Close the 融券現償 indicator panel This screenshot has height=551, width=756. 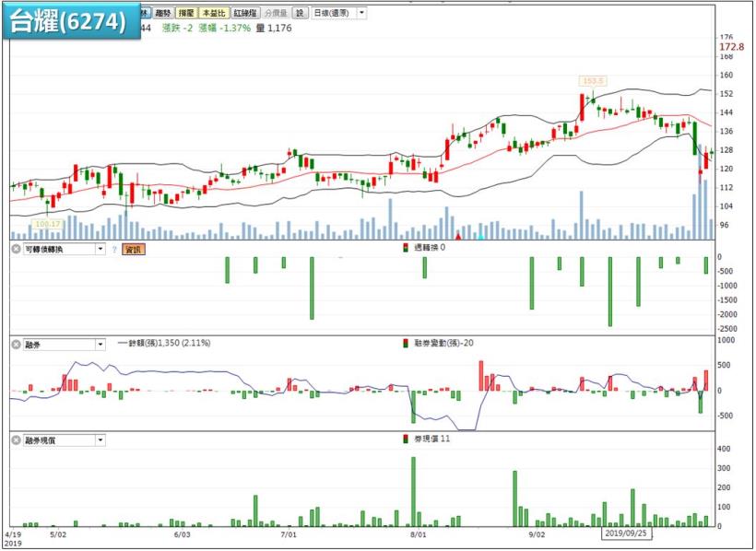pyautogui.click(x=16, y=440)
